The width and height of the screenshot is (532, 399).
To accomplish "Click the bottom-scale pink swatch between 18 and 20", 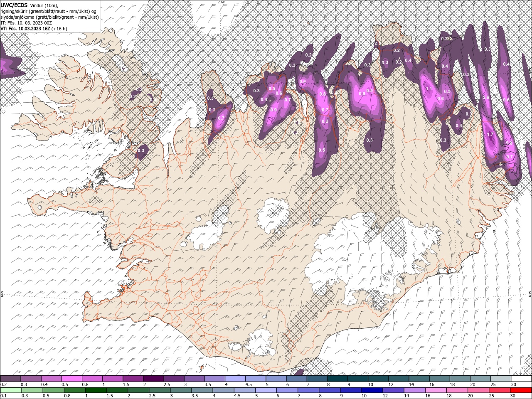I will [x=456, y=390].
